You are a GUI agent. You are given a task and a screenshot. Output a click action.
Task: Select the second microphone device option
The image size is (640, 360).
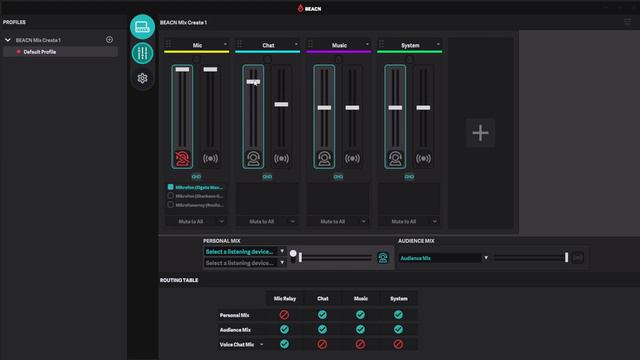click(x=171, y=196)
